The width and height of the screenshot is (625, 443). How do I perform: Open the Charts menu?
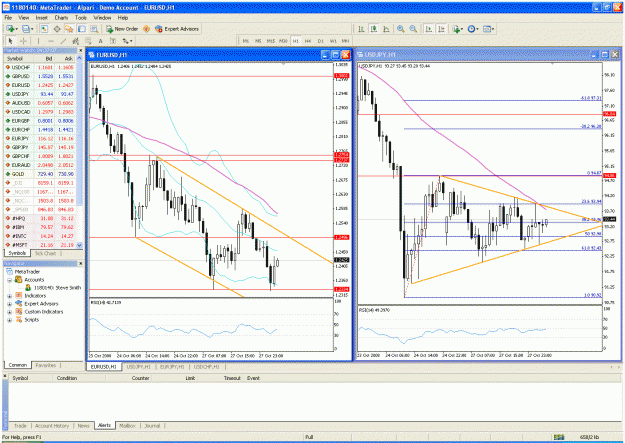tap(61, 18)
